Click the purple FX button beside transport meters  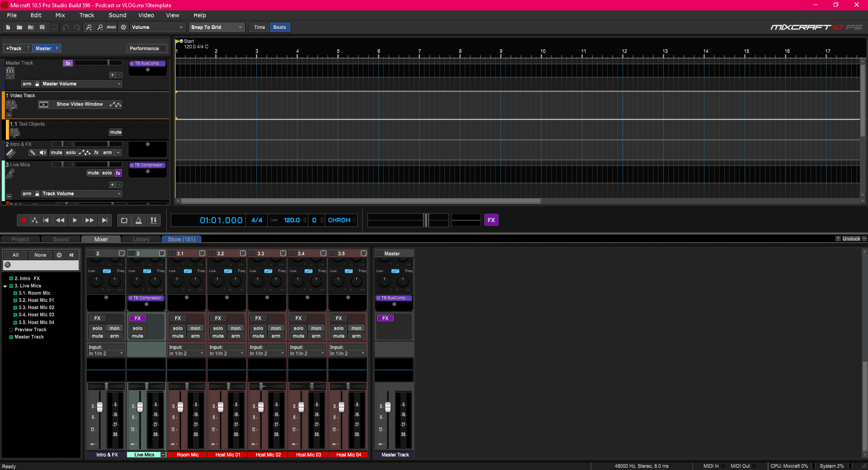491,220
